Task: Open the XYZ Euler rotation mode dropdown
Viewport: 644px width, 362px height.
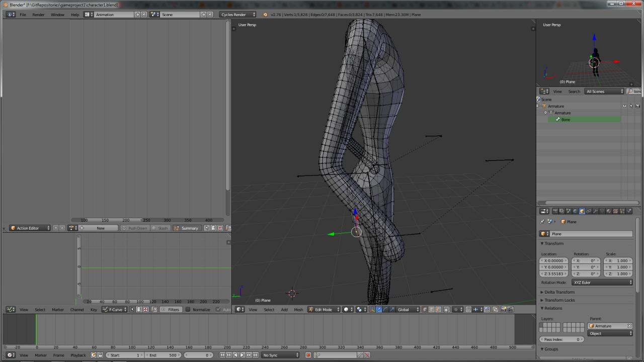Action: 602,283
